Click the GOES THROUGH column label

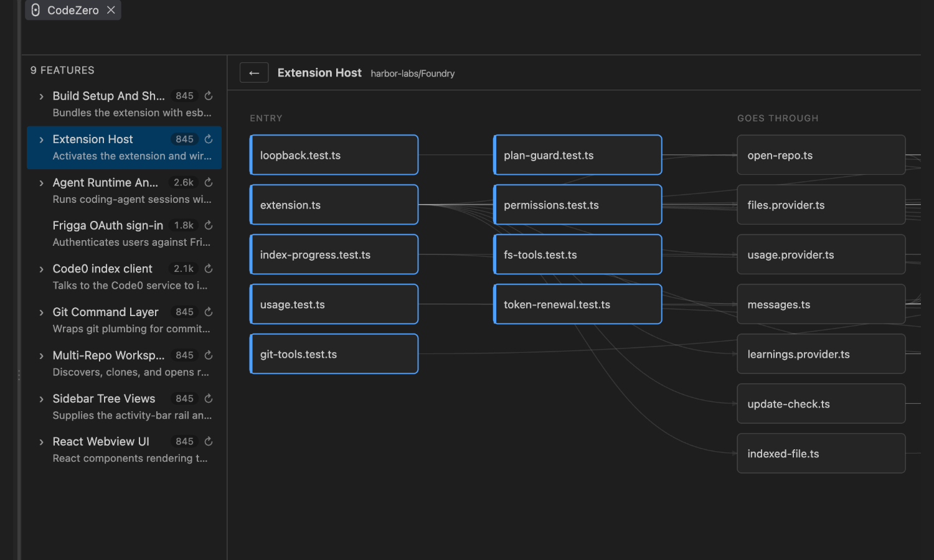(x=778, y=118)
